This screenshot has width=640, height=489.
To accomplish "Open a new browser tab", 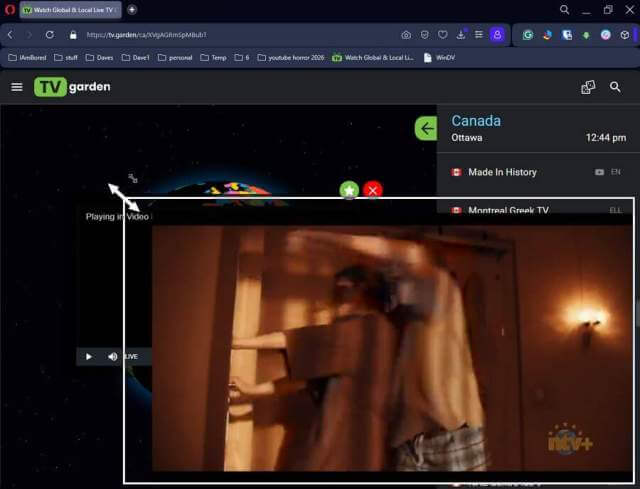I will click(132, 10).
